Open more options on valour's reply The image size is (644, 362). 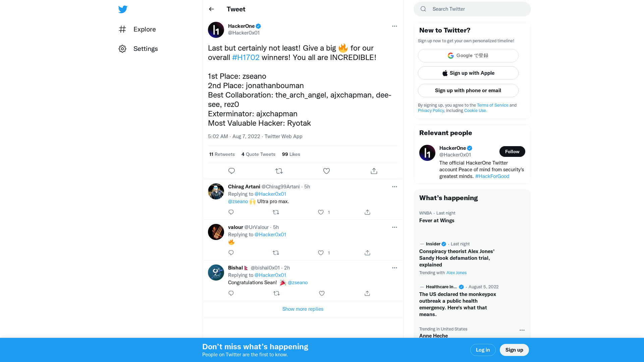click(394, 227)
